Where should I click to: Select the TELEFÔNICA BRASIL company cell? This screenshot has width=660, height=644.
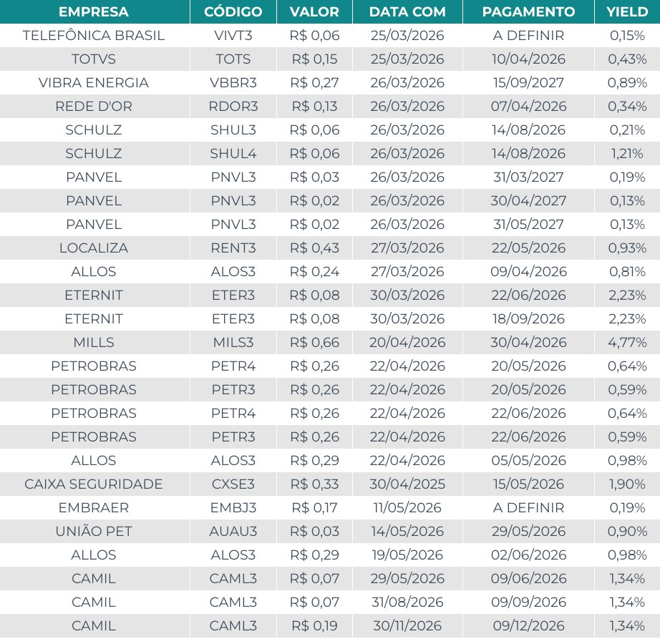(x=94, y=35)
